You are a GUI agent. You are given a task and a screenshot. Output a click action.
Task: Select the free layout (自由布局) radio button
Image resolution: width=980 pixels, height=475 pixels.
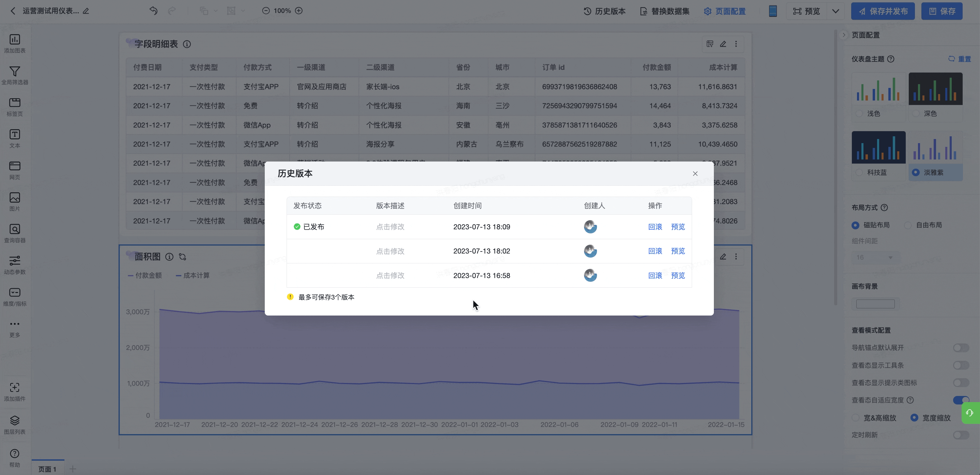[x=908, y=225]
